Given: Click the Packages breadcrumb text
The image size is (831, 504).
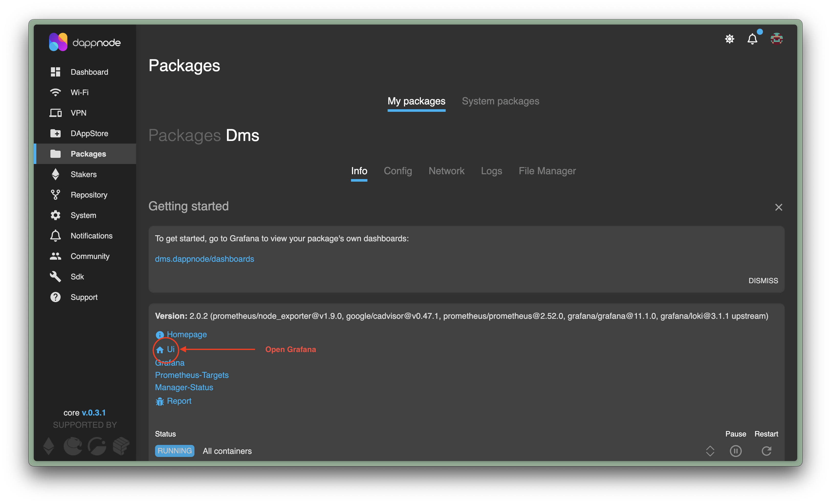Looking at the screenshot, I should [x=184, y=136].
